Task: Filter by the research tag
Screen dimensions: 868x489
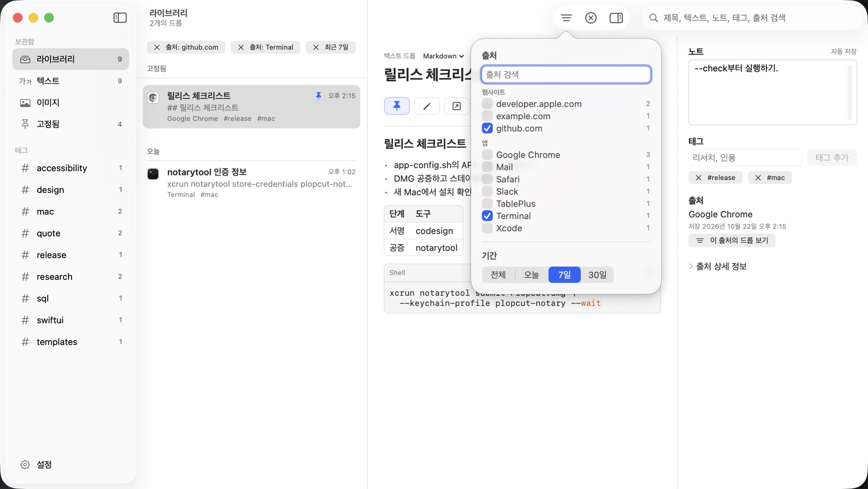Action: point(70,277)
